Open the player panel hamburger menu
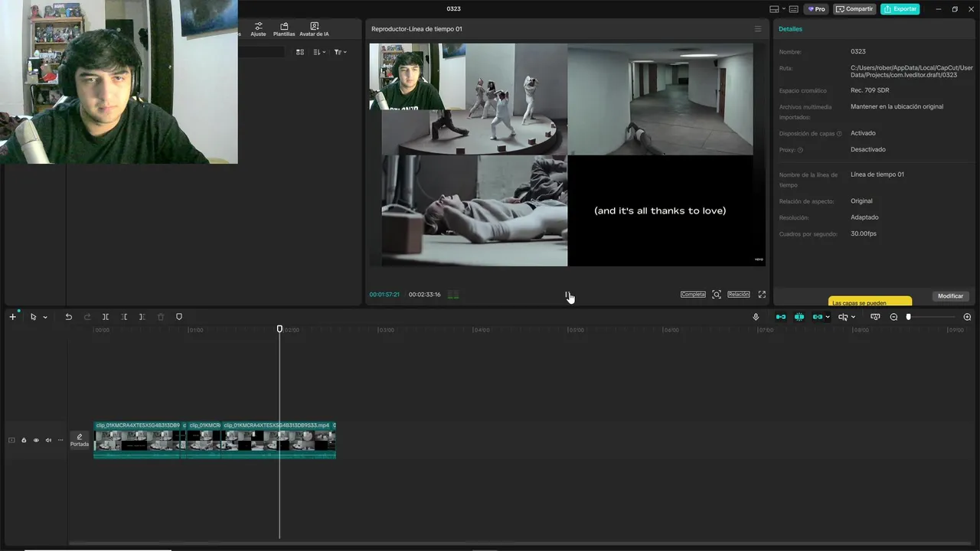Screen dimensions: 980x551 coord(758,29)
